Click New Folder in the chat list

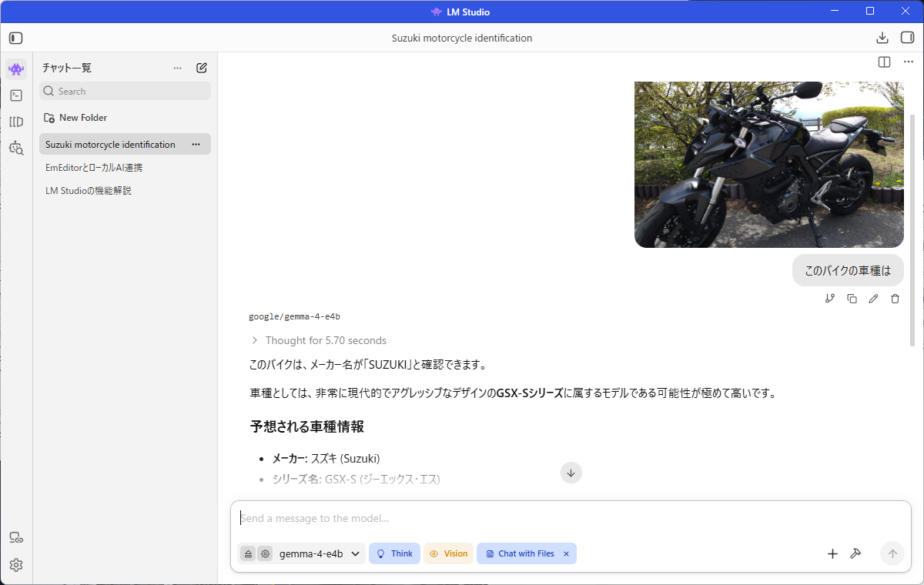click(75, 118)
